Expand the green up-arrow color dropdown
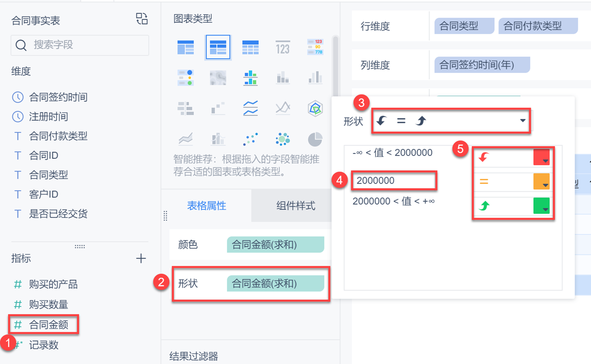 pyautogui.click(x=545, y=210)
